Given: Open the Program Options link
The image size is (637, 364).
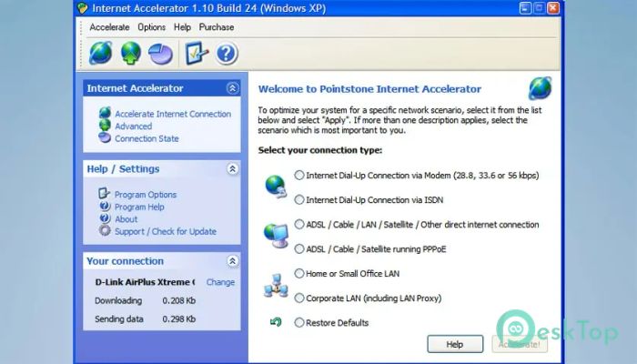Looking at the screenshot, I should coord(146,195).
